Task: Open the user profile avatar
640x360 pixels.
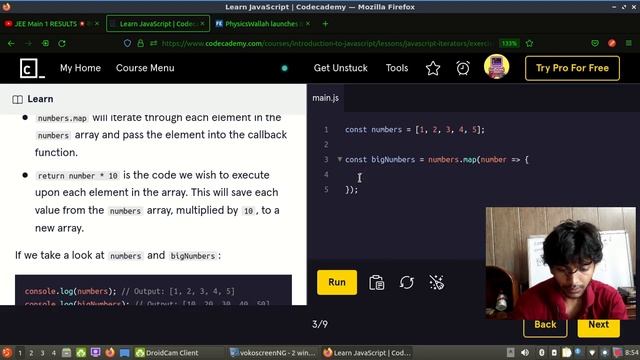Action: coord(496,67)
